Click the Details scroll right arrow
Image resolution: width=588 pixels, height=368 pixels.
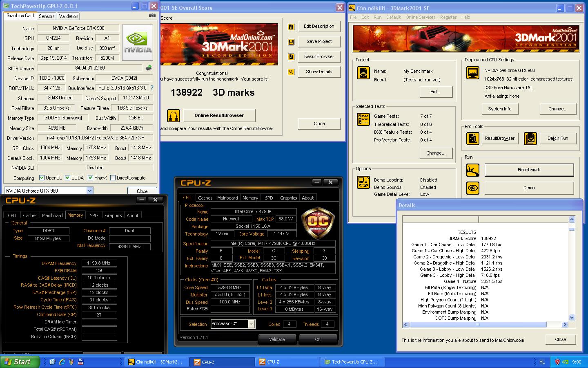pos(565,325)
